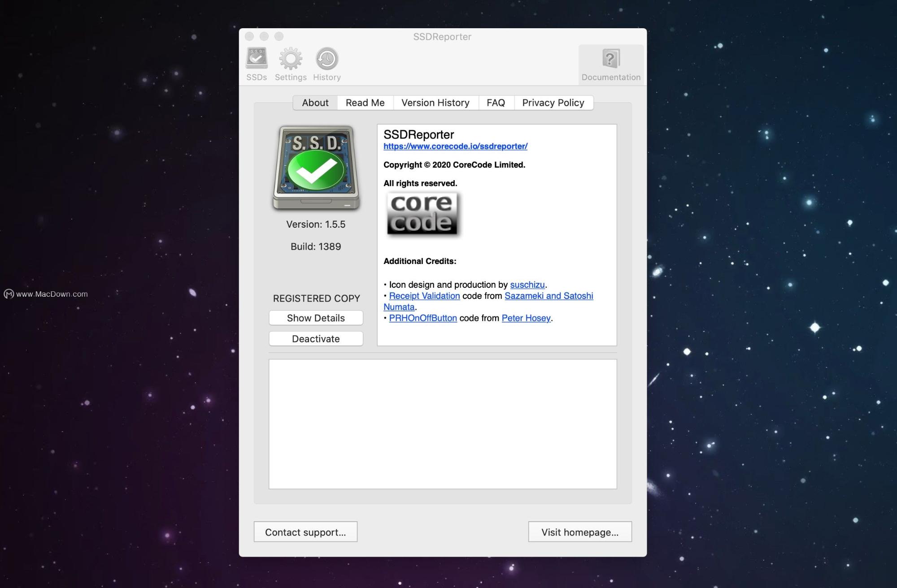
Task: Open the Peter Hosey link
Action: click(x=526, y=318)
